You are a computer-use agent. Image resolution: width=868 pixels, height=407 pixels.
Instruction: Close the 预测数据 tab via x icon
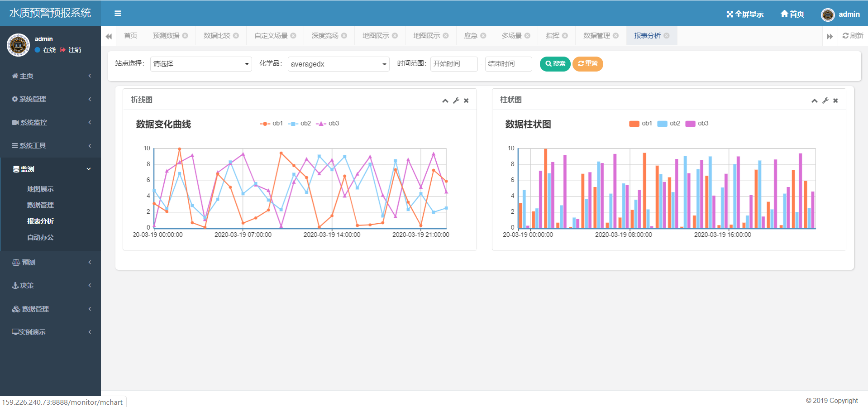coord(185,36)
